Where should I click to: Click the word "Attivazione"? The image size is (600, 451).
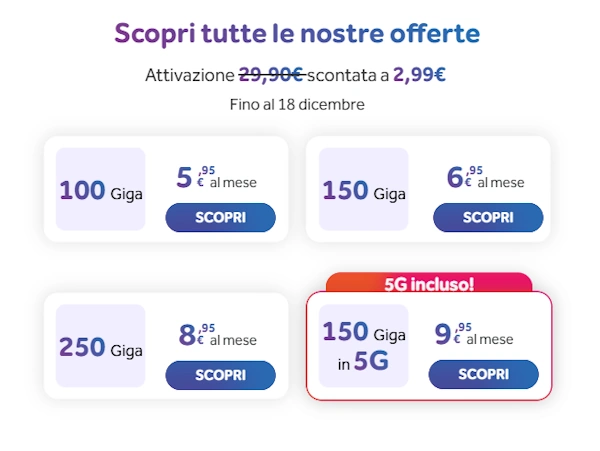tap(189, 75)
